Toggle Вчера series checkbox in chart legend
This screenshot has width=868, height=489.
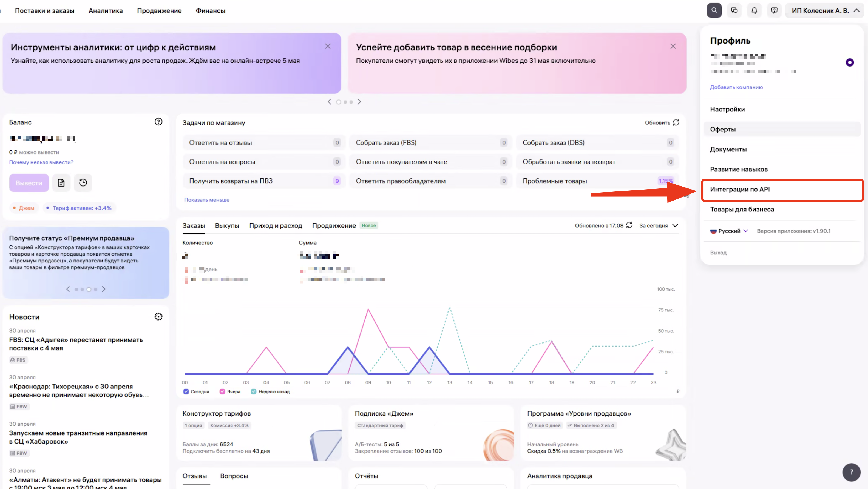(222, 392)
